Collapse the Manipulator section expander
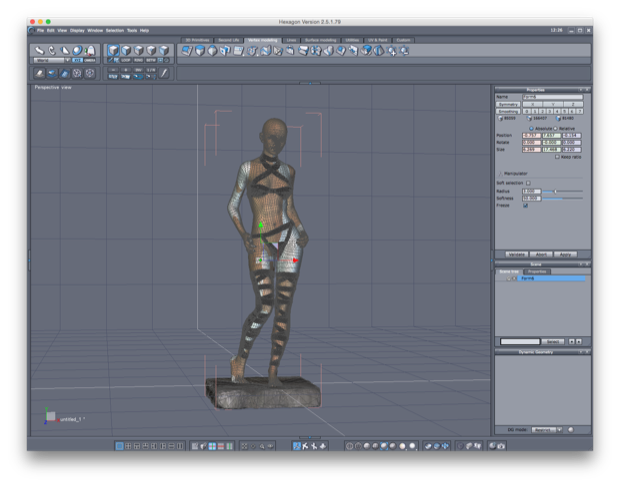This screenshot has width=620, height=487. coord(501,174)
